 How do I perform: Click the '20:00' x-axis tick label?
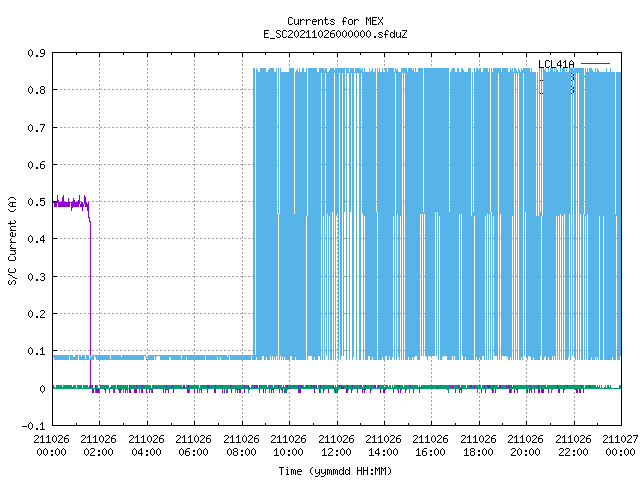(525, 452)
